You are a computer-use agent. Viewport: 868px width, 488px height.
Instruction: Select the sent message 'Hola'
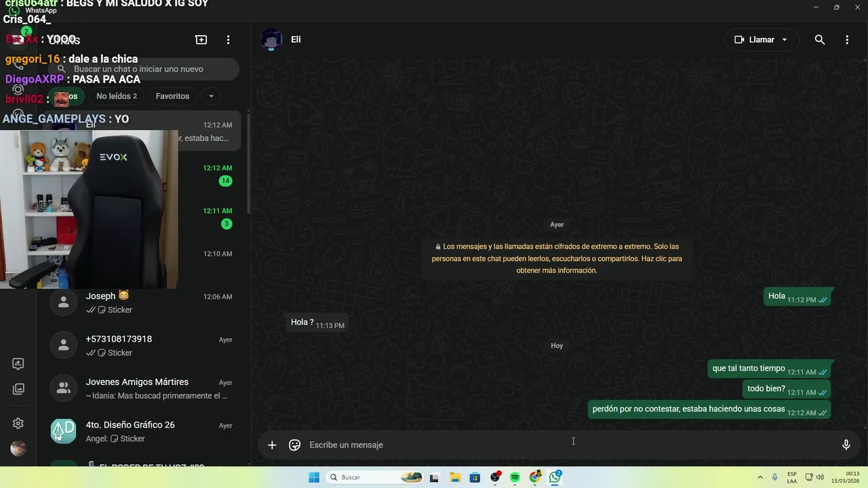[x=797, y=296]
